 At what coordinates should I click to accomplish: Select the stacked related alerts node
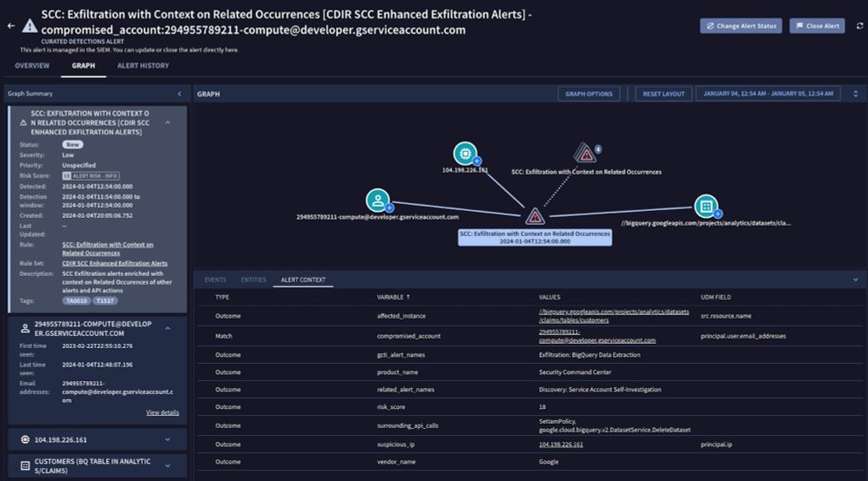[x=584, y=154]
